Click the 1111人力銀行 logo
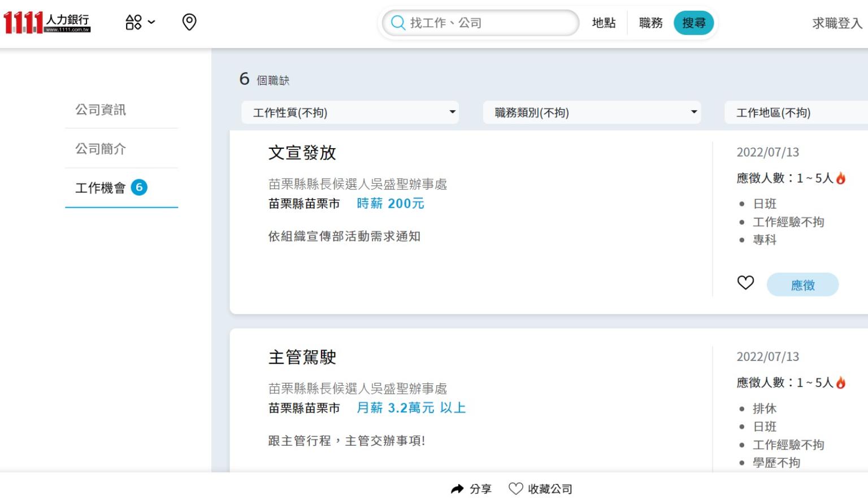Image resolution: width=868 pixels, height=504 pixels. tap(47, 23)
